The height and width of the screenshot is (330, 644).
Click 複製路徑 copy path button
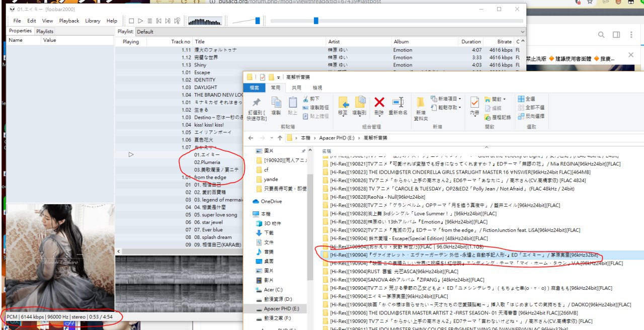(x=316, y=107)
